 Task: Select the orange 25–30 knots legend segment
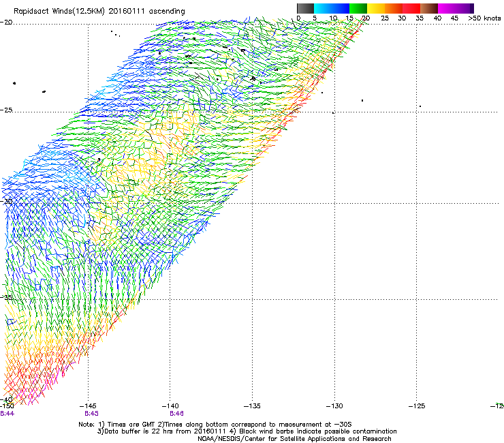click(x=394, y=8)
